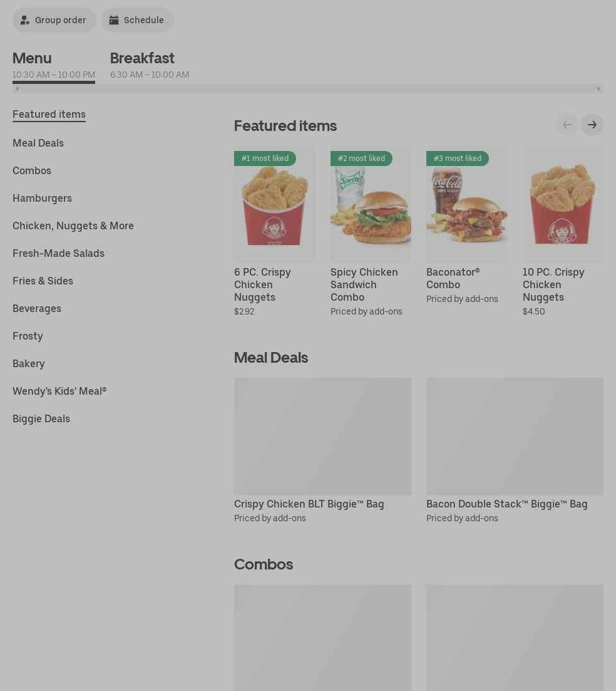
Task: Open the 10 PC. Crispy Chicken Nuggets image
Action: tap(563, 204)
